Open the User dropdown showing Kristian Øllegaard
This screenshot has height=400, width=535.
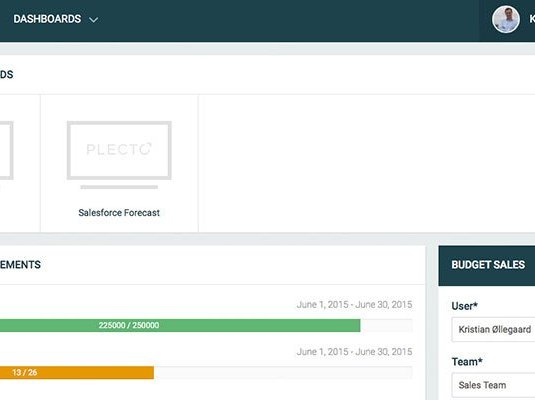pyautogui.click(x=493, y=329)
